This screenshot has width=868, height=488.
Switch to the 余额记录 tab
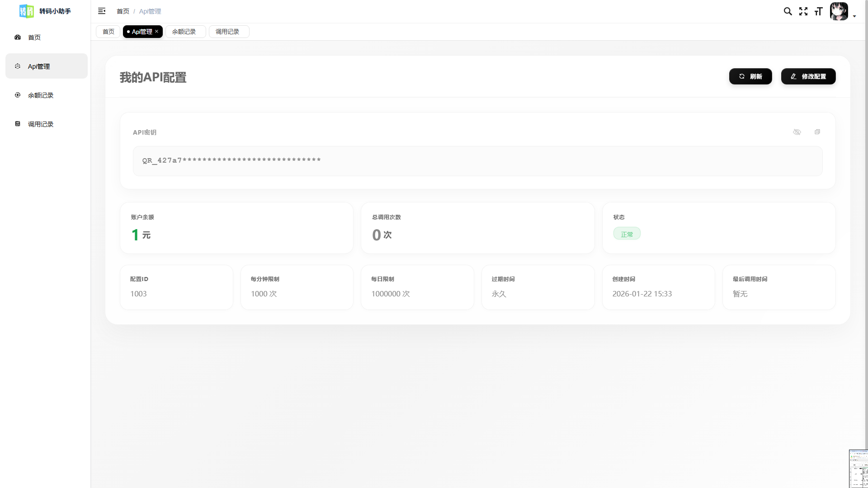[184, 32]
